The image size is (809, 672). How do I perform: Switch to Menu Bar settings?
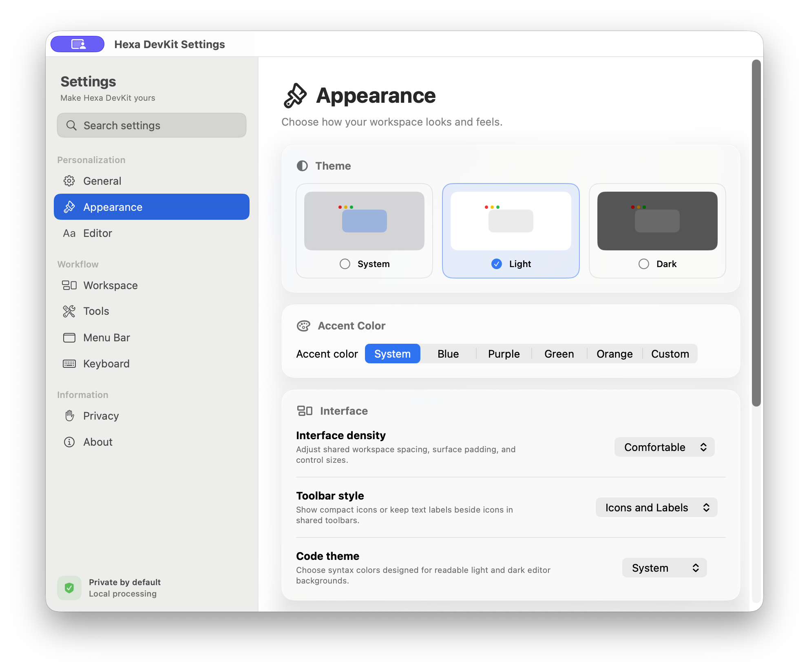pyautogui.click(x=152, y=338)
